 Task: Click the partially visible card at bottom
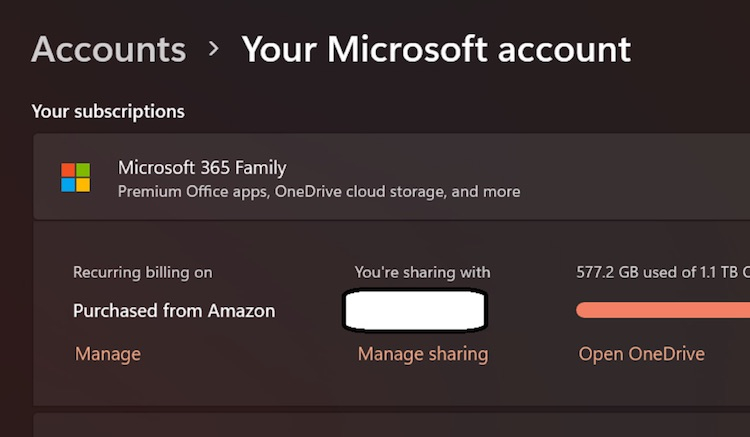[390, 427]
